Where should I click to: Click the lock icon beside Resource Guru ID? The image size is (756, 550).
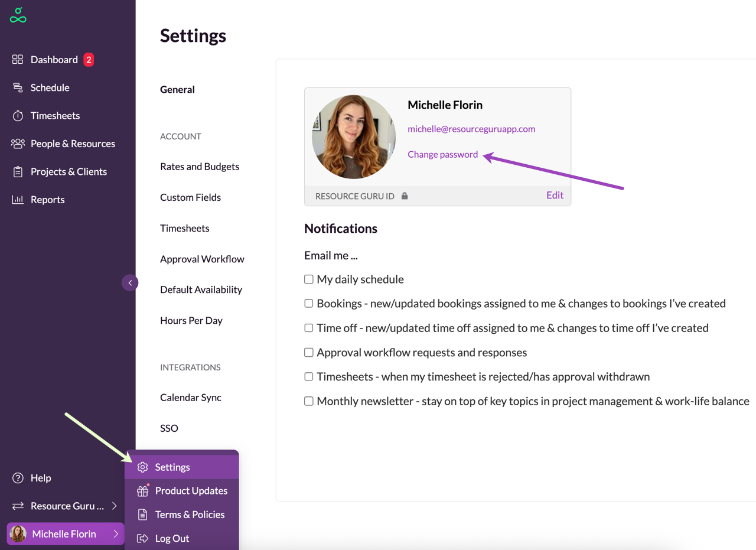[405, 196]
